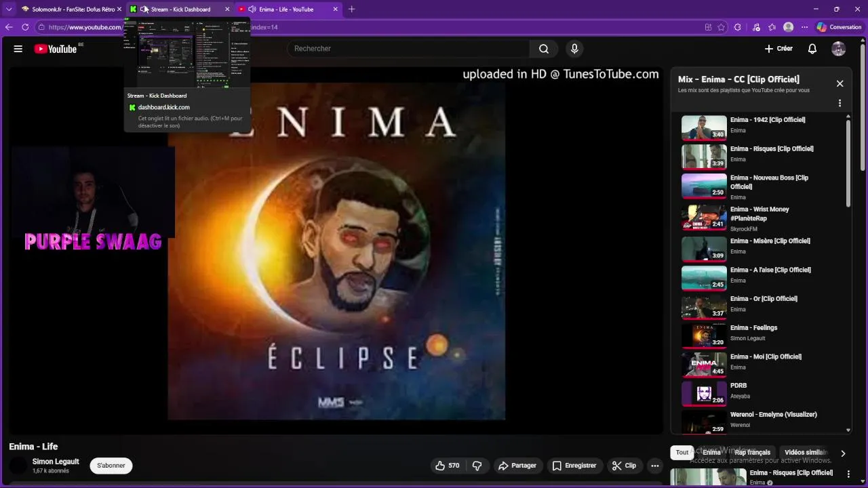Subscribe with the S'abonner button
The height and width of the screenshot is (488, 868).
pyautogui.click(x=111, y=466)
